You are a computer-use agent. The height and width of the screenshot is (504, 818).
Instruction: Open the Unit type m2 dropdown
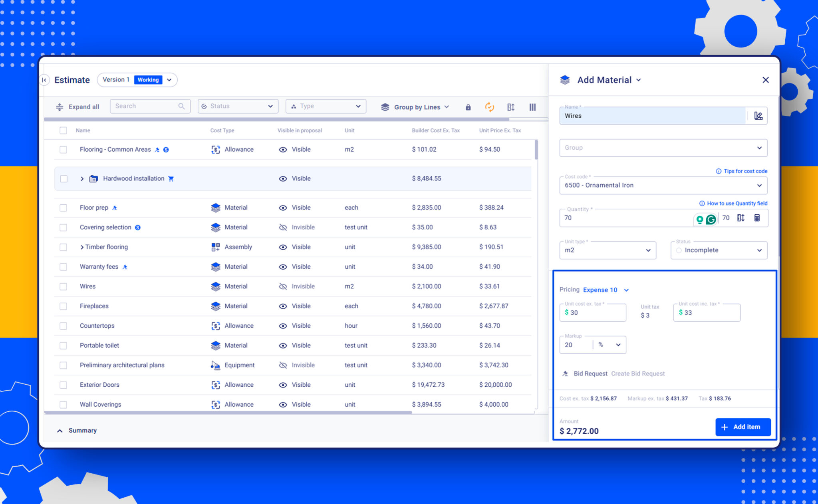[608, 250]
